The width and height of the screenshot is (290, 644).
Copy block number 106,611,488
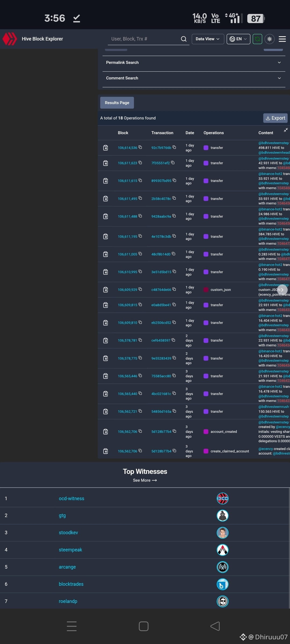click(x=140, y=216)
